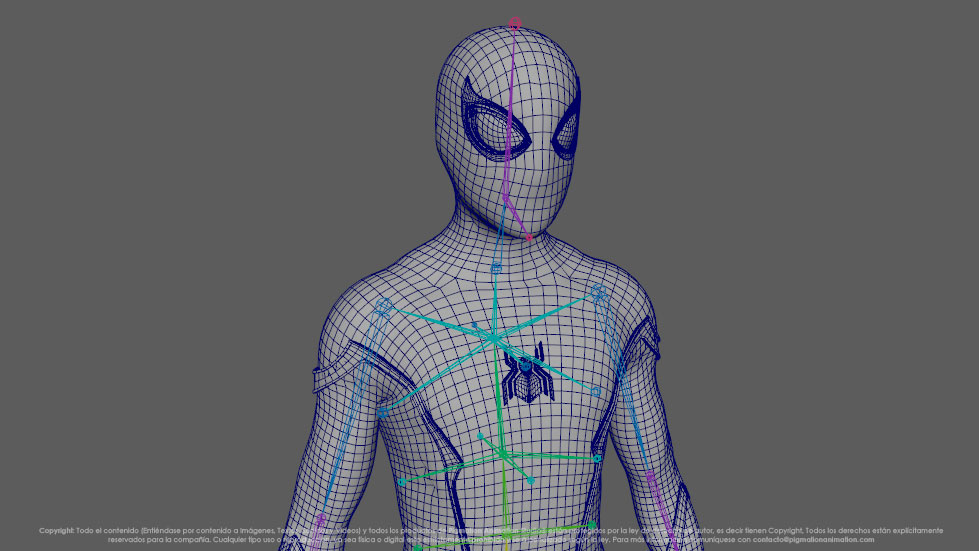Open the contacto@pigmalionanimation.com email link

point(803,539)
